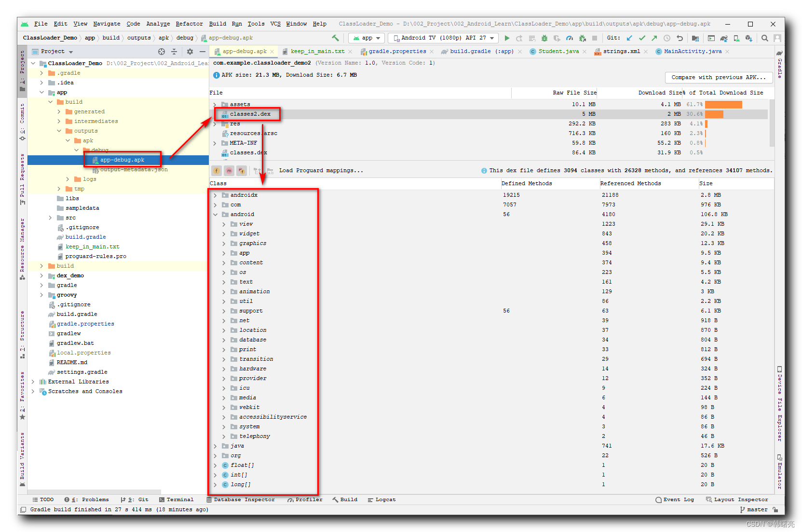This screenshot has height=532, width=802.
Task: Open SDK Manager icon
Action: pos(749,38)
